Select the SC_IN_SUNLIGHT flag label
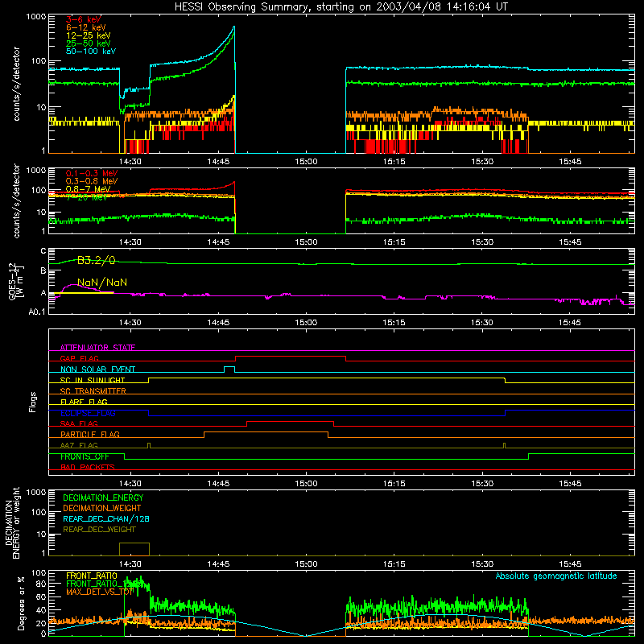This screenshot has height=644, width=644. [x=93, y=380]
